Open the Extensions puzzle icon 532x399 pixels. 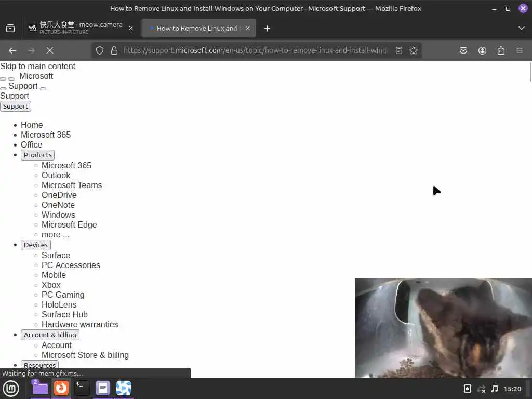click(x=501, y=50)
